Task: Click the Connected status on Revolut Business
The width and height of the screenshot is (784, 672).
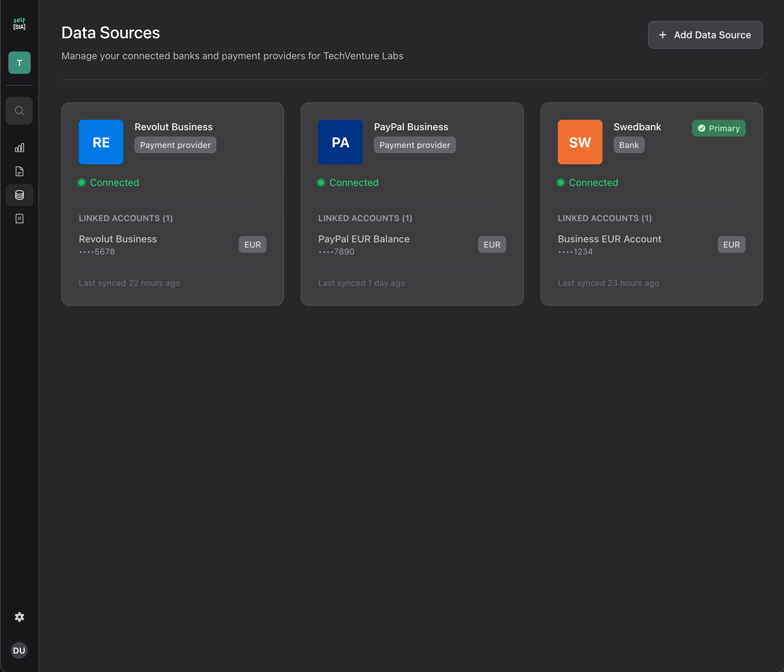Action: point(108,182)
